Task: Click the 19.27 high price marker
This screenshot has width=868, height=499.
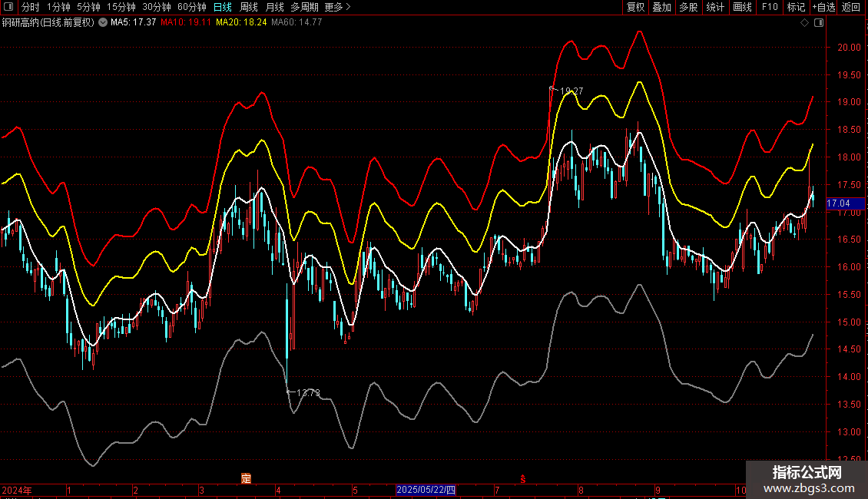Action: point(571,91)
